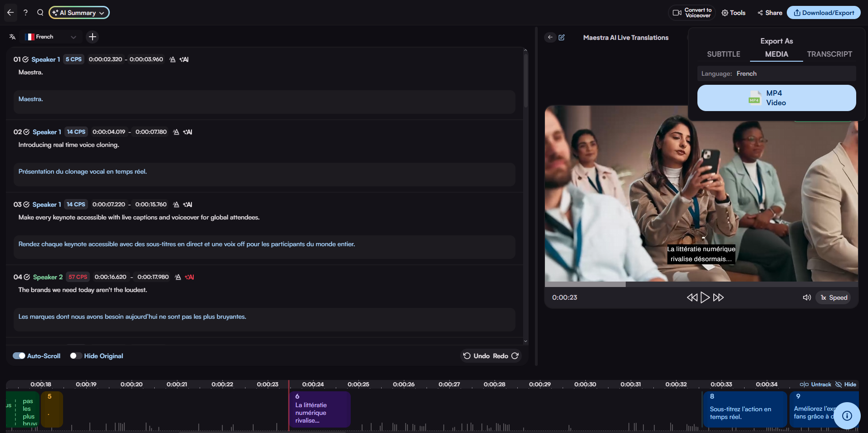Open help question mark icon
Image resolution: width=868 pixels, height=433 pixels.
point(25,13)
